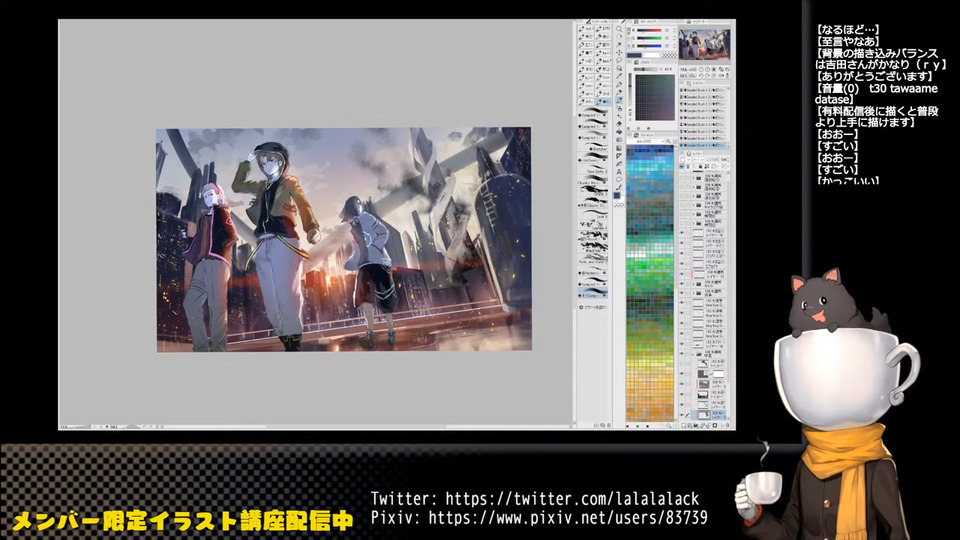This screenshot has width=960, height=540.
Task: Click Navigator flip horizontal icon
Action: (x=721, y=75)
